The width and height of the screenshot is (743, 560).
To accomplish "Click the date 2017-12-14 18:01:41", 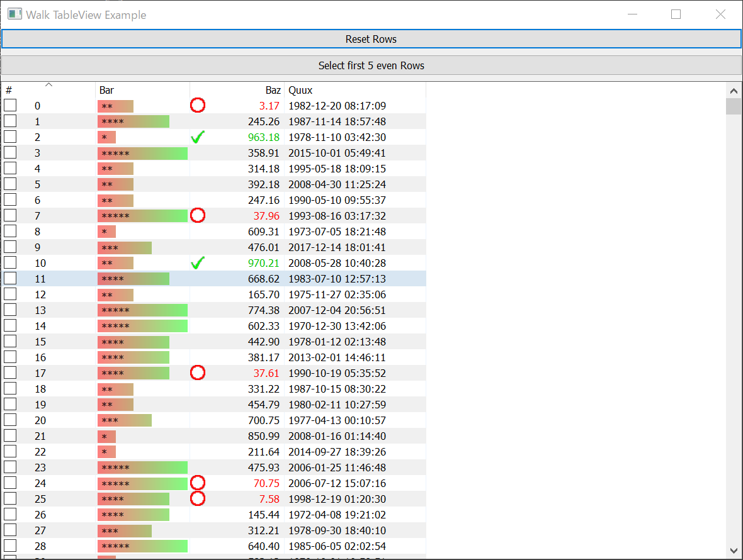I will point(337,247).
